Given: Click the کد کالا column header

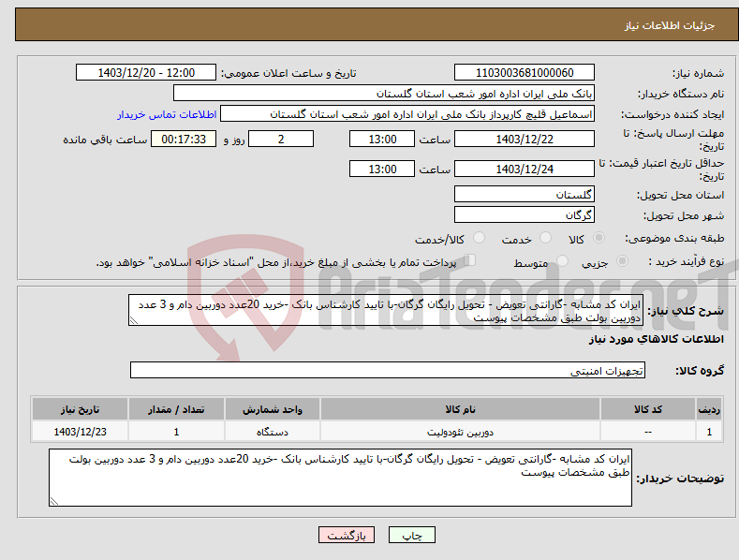Looking at the screenshot, I should point(648,409).
